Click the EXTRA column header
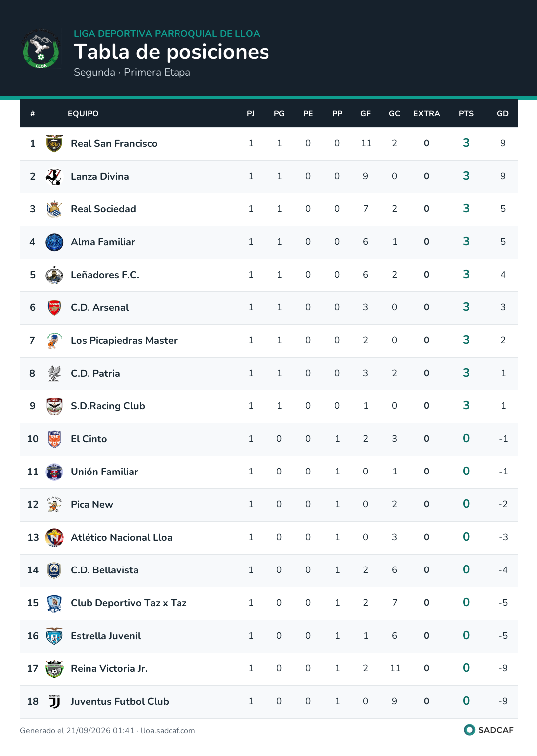The image size is (537, 756). [x=427, y=114]
